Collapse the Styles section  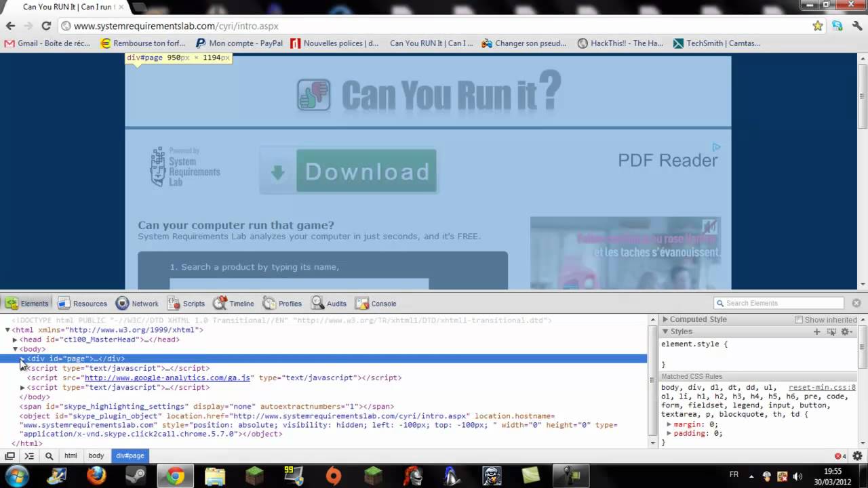pyautogui.click(x=665, y=331)
